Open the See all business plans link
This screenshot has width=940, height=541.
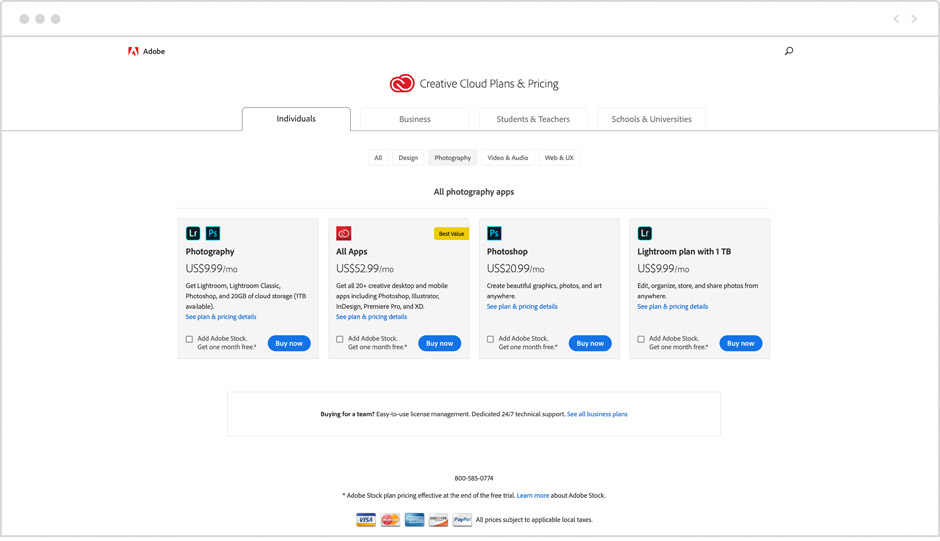tap(597, 414)
